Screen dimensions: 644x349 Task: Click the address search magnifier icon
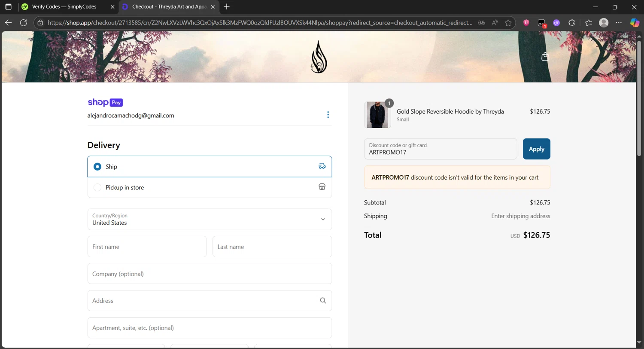coord(323,301)
